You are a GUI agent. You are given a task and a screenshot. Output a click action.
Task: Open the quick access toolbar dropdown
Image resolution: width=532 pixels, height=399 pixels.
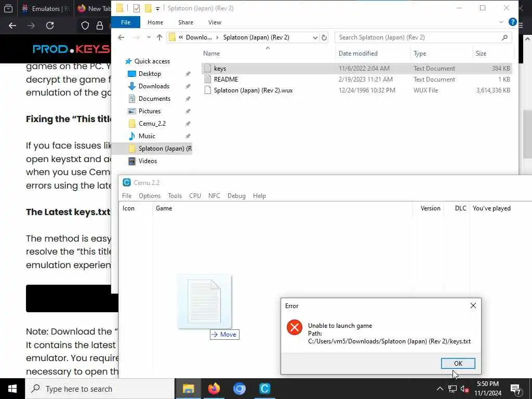tap(157, 8)
